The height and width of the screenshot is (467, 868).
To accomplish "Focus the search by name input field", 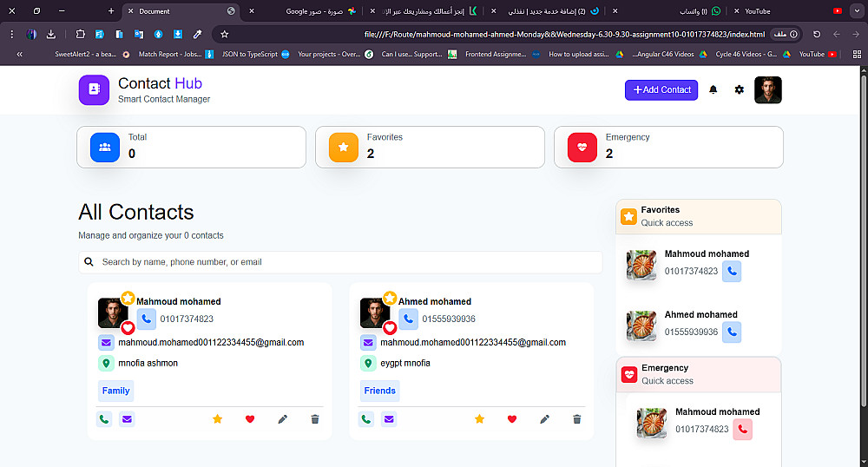I will 340,262.
